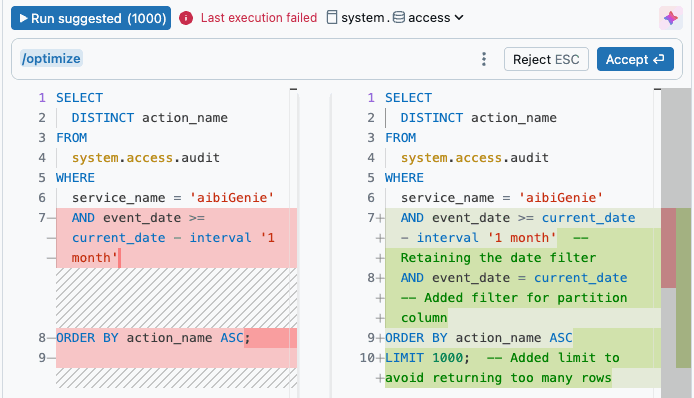Click the red error info icon
Viewport: 694px width, 398px height.
(x=186, y=18)
